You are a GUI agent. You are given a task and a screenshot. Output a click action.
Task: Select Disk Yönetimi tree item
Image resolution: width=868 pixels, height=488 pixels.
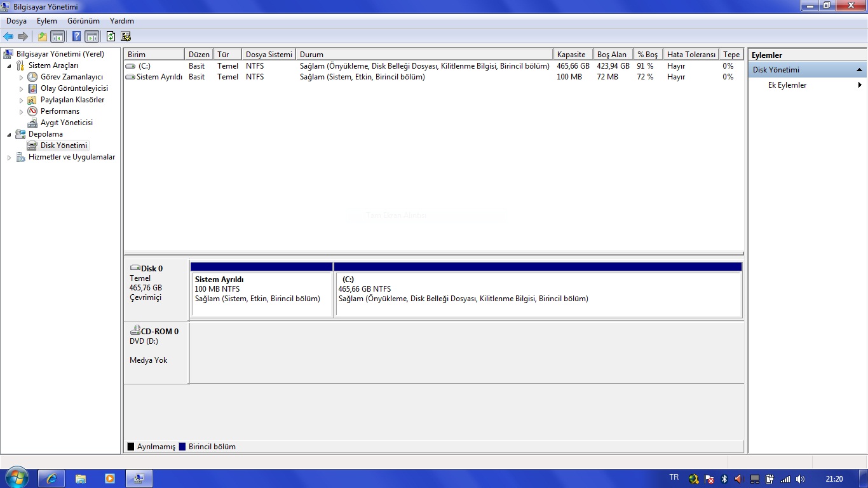click(64, 146)
